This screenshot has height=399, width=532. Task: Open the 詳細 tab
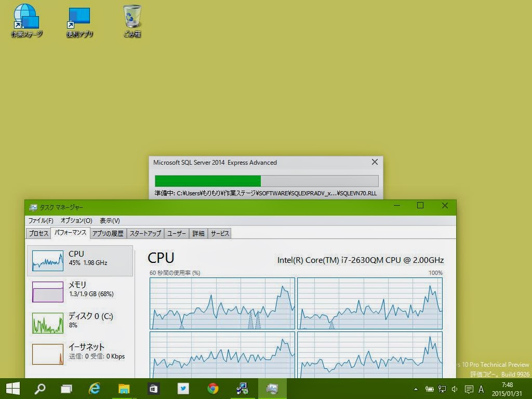click(198, 233)
